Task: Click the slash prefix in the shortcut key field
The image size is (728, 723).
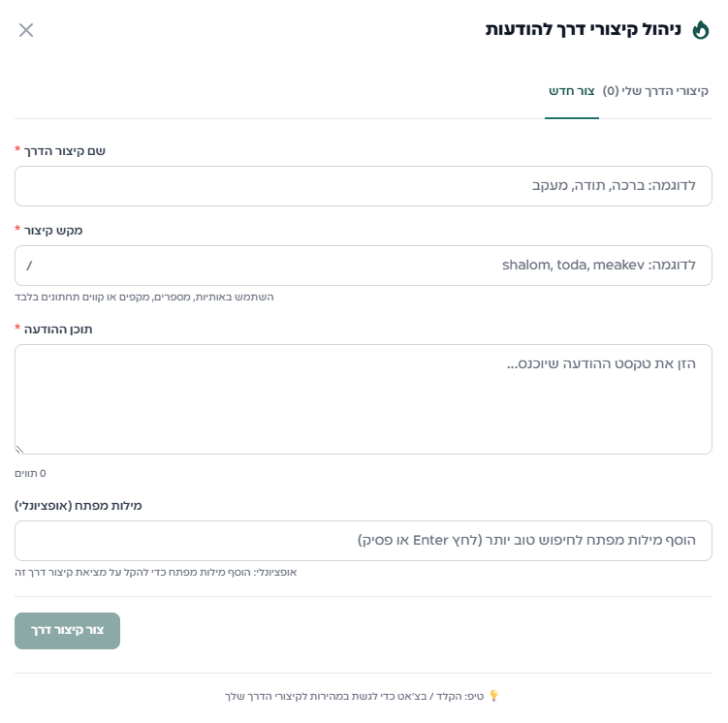Action: click(x=30, y=266)
